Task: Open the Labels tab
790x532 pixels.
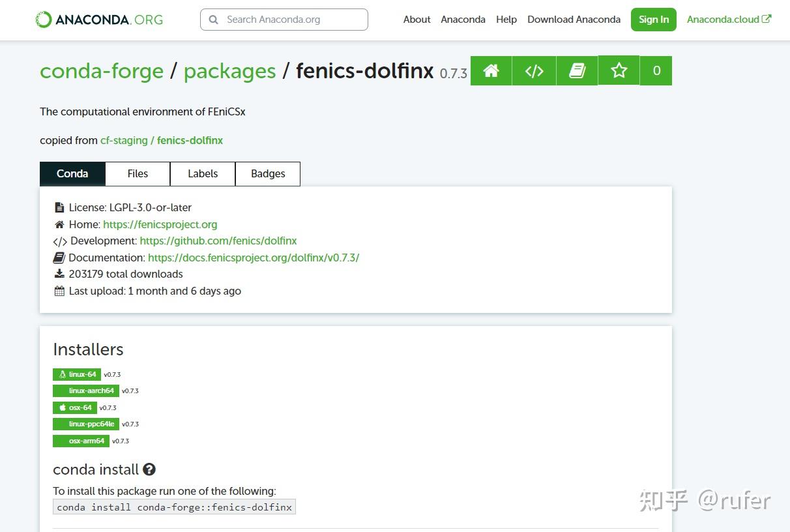Action: 203,173
